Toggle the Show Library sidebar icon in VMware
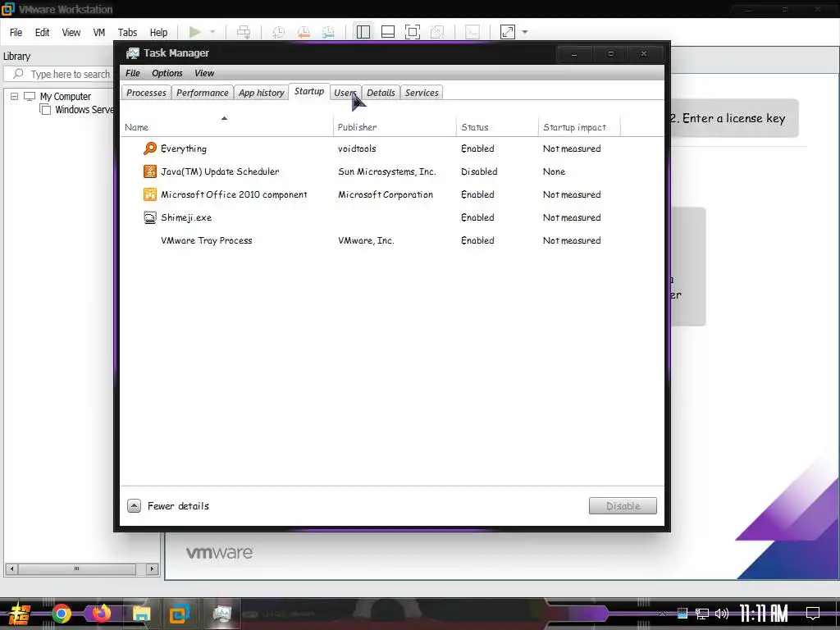Viewport: 840px width, 630px height. pyautogui.click(x=363, y=32)
